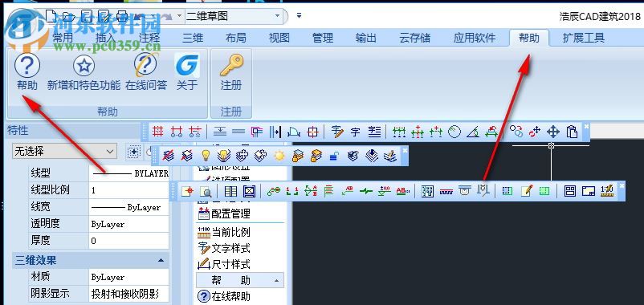Click the two linked circles icon
Screen dimensions: 644x305
(x=516, y=132)
